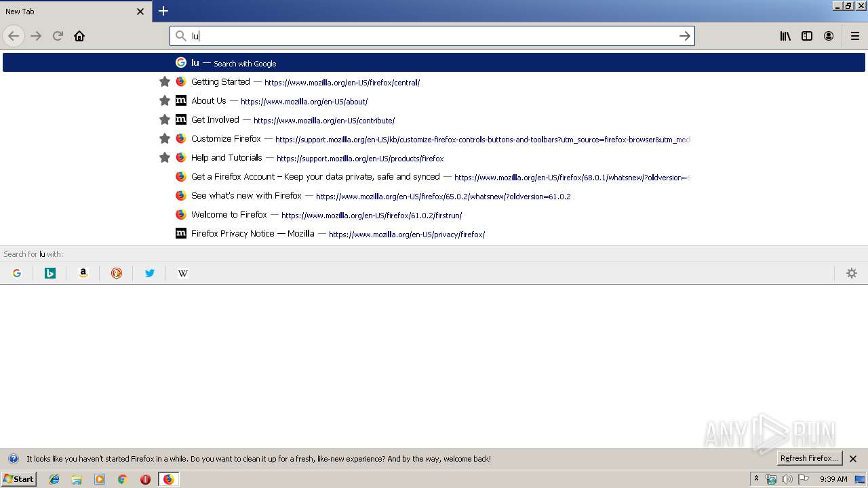Open the hamburger application menu
868x488 pixels.
coord(855,36)
